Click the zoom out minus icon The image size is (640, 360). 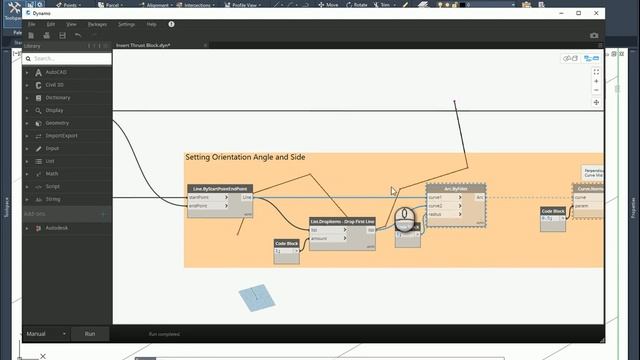pos(596,90)
